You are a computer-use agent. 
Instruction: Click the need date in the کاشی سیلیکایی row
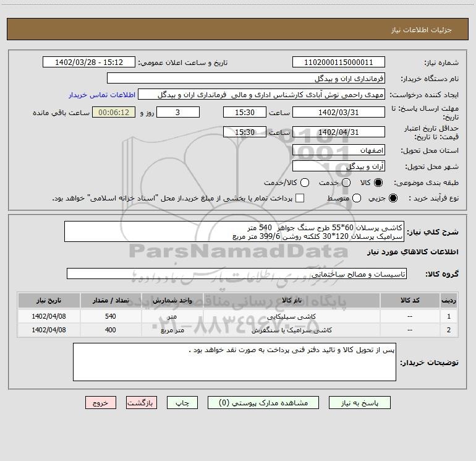(49, 316)
